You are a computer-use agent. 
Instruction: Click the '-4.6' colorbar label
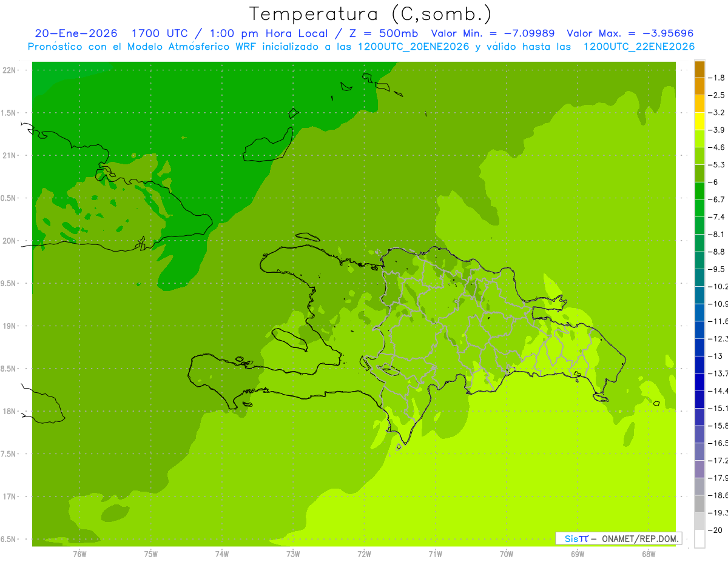718,147
